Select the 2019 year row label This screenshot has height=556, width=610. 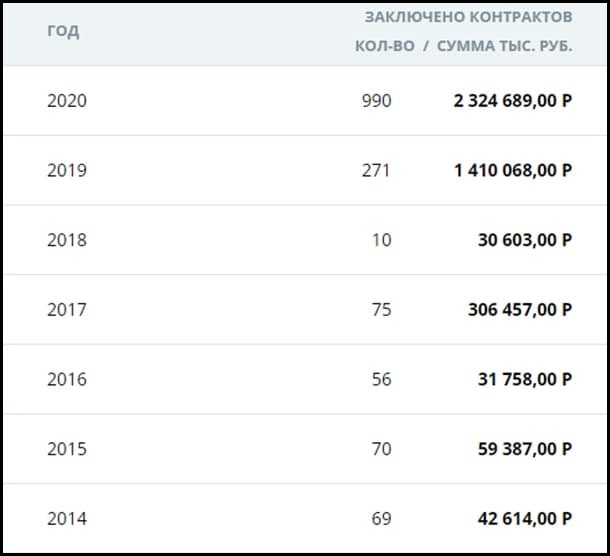(x=67, y=170)
